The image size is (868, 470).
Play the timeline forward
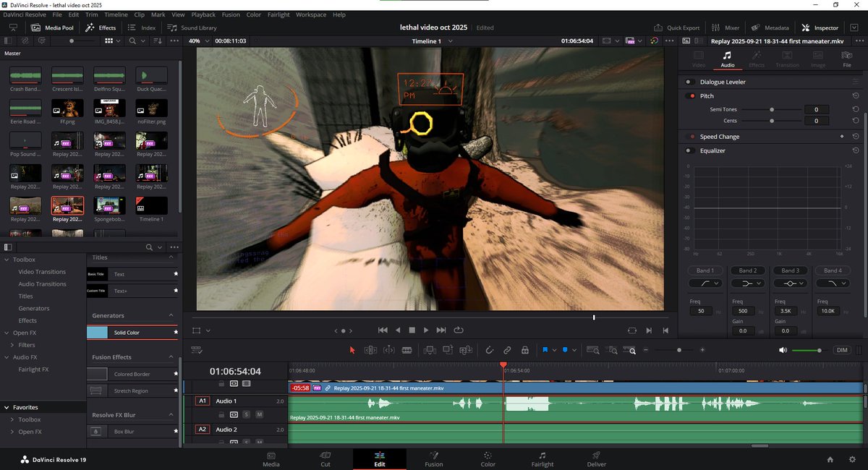click(x=426, y=330)
